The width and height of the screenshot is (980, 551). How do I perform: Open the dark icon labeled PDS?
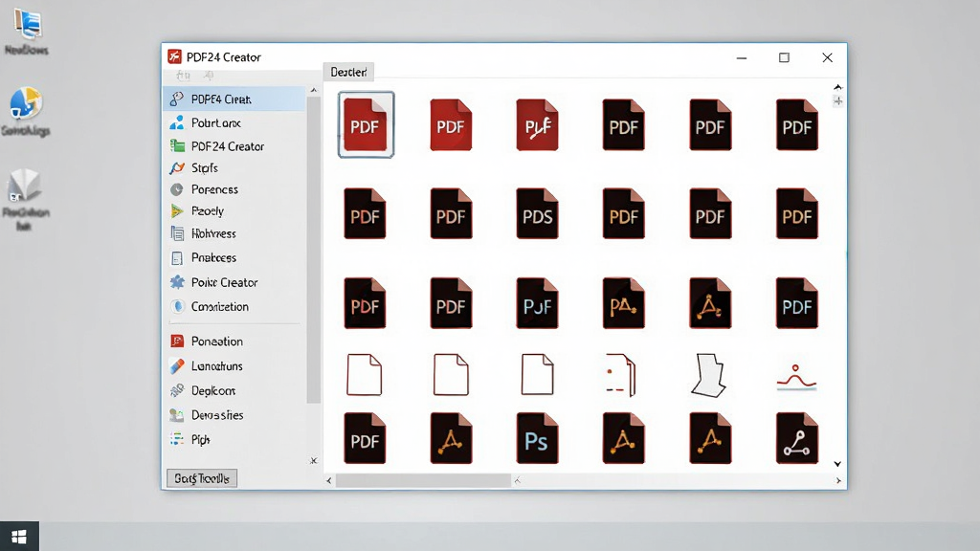537,213
